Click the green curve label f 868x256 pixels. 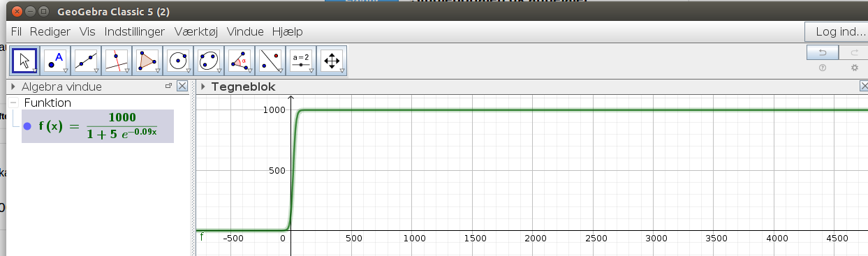tap(203, 237)
